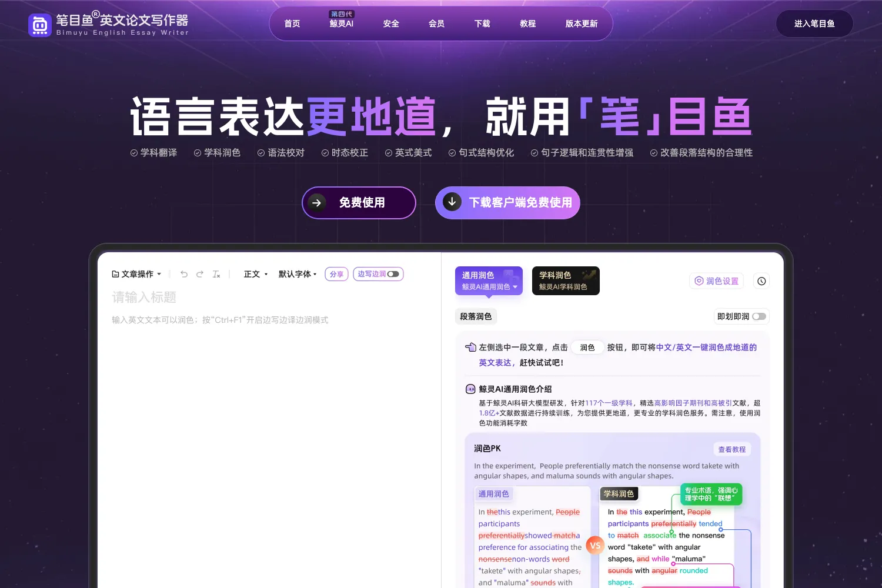Click the 改善段落结构的合理性 feature text
This screenshot has width=882, height=588.
click(706, 152)
